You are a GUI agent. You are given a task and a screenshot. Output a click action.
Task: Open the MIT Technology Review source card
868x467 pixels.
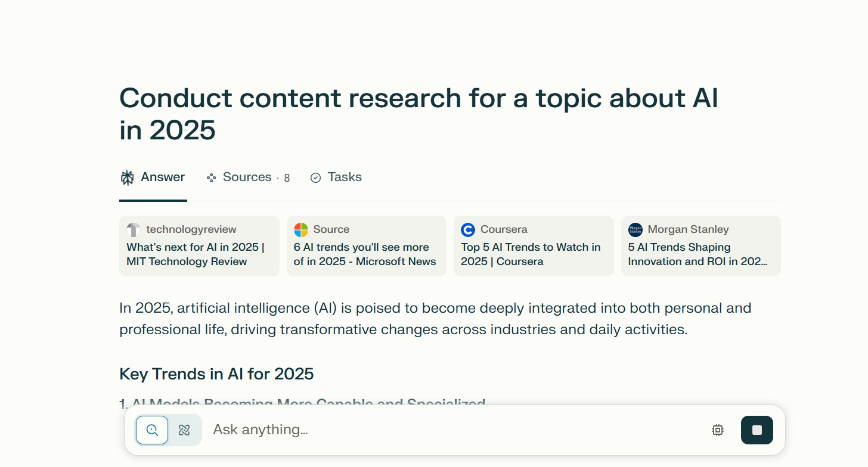(199, 246)
